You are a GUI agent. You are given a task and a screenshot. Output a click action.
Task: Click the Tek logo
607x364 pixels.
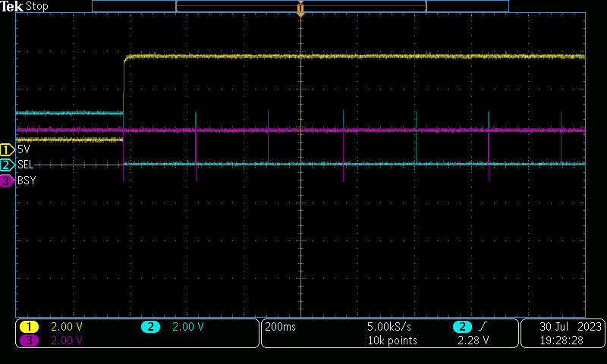coord(11,7)
